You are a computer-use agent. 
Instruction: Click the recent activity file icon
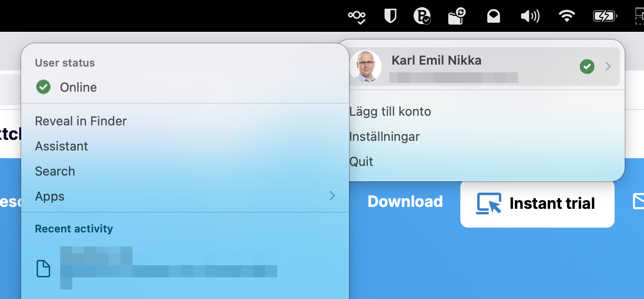click(x=43, y=269)
